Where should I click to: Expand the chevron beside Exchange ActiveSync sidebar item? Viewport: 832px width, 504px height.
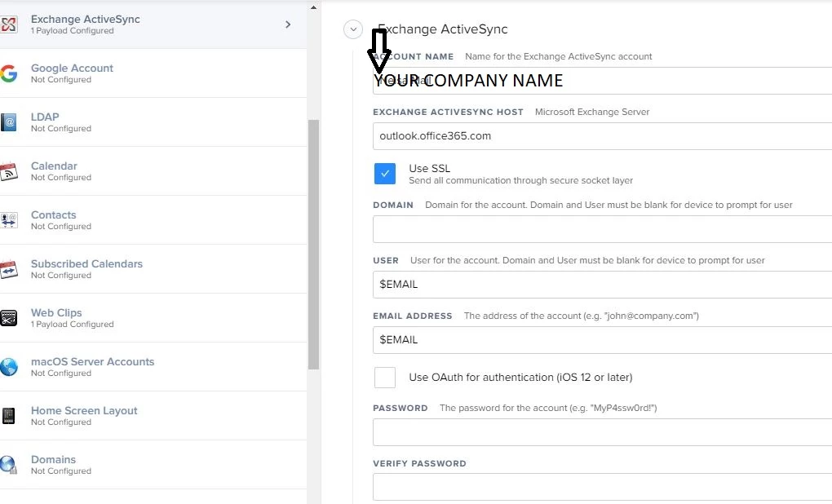288,24
